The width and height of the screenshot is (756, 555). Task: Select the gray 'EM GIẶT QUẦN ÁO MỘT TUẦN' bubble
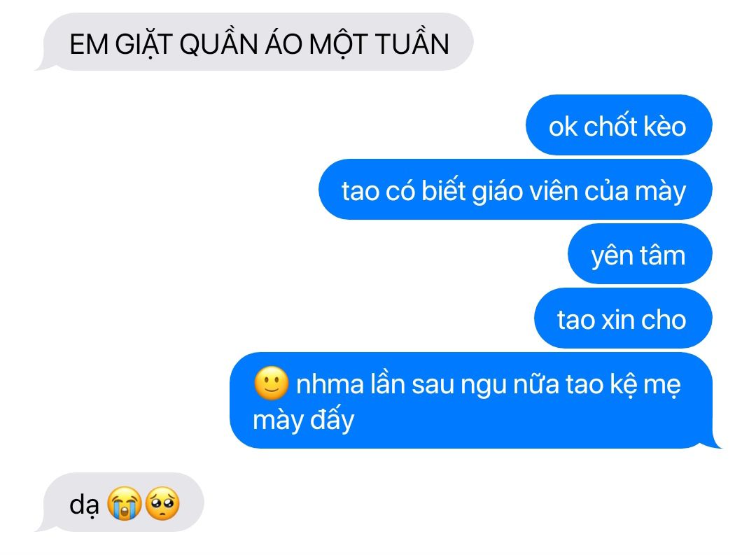tap(255, 43)
